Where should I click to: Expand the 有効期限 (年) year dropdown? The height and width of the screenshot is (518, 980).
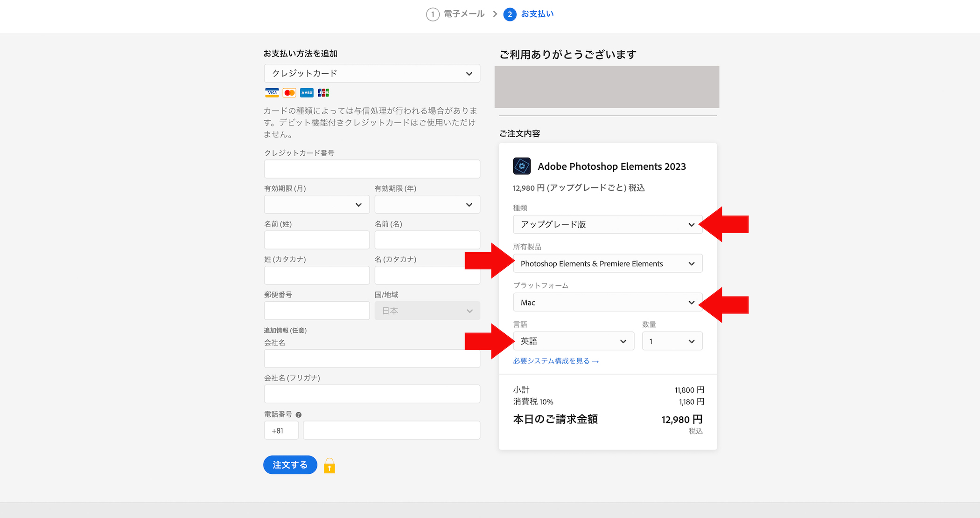pos(427,205)
